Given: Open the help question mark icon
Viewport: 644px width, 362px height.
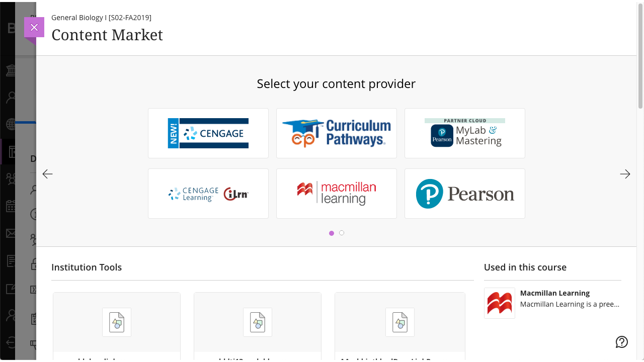Looking at the screenshot, I should tap(622, 342).
